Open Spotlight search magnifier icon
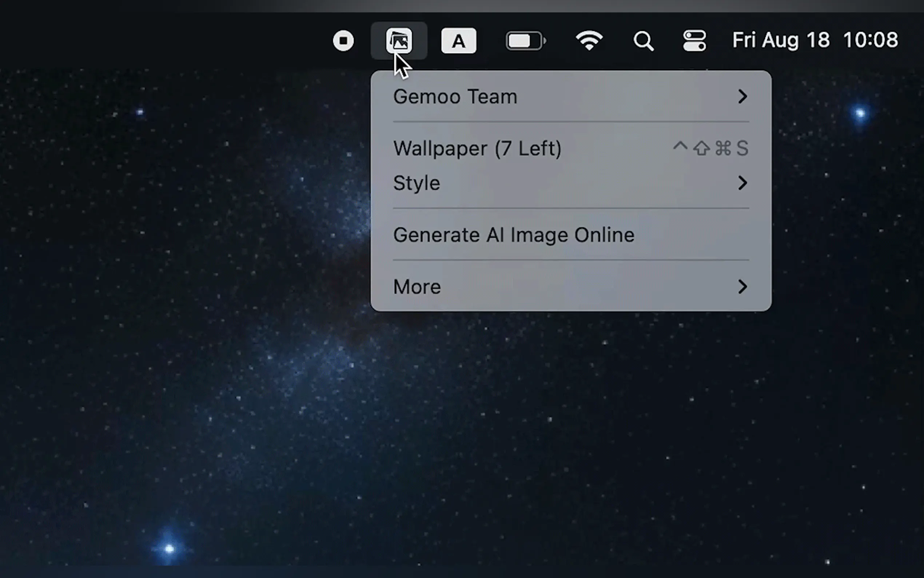 643,40
